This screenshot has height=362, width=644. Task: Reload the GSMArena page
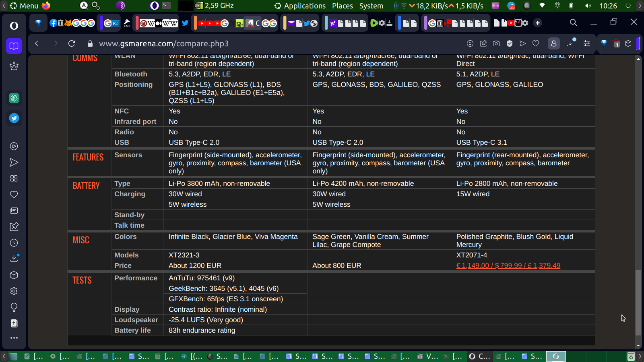pos(72,43)
